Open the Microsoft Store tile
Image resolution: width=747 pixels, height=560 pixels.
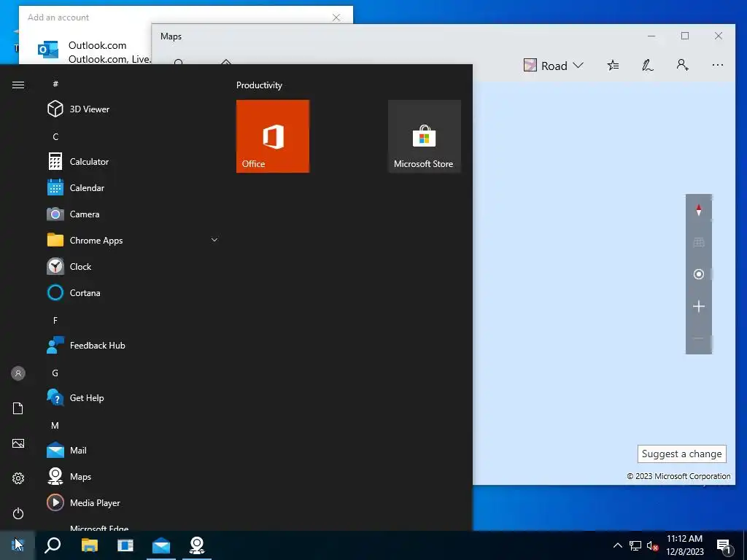[x=424, y=136]
